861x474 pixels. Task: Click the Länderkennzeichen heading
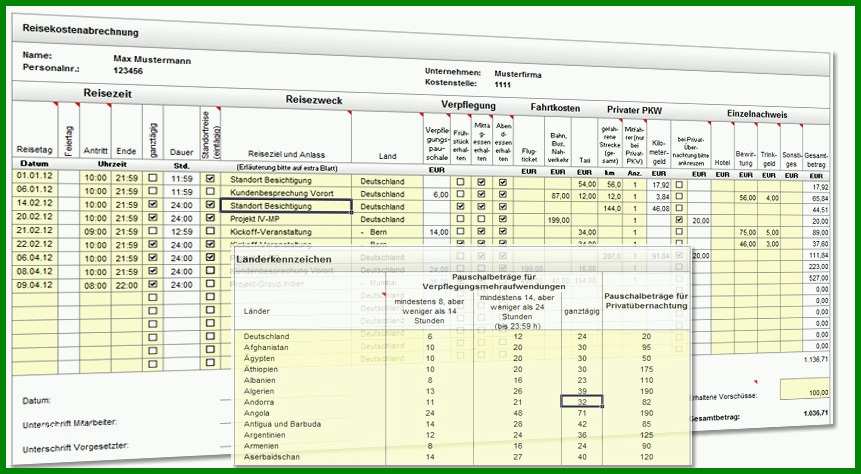point(284,259)
